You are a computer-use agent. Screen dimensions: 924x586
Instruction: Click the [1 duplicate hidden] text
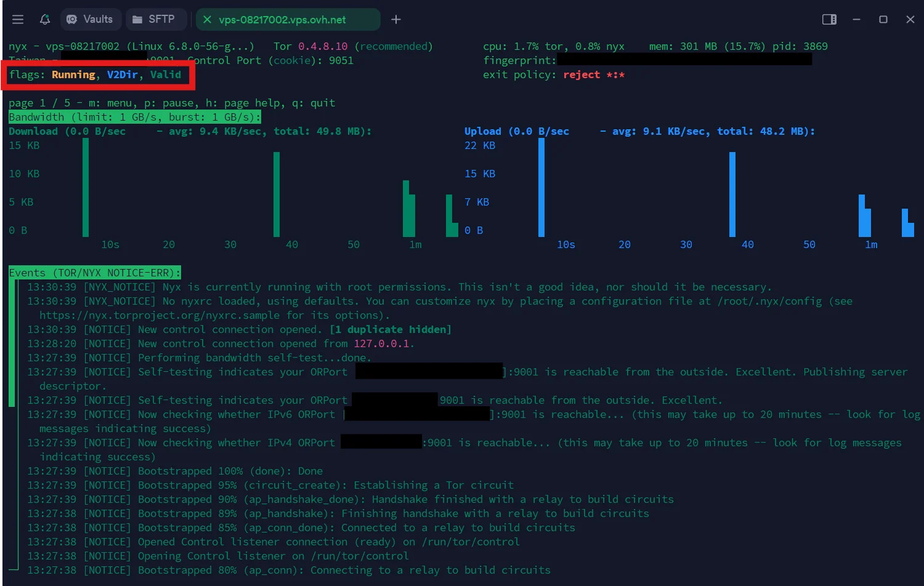tap(390, 329)
